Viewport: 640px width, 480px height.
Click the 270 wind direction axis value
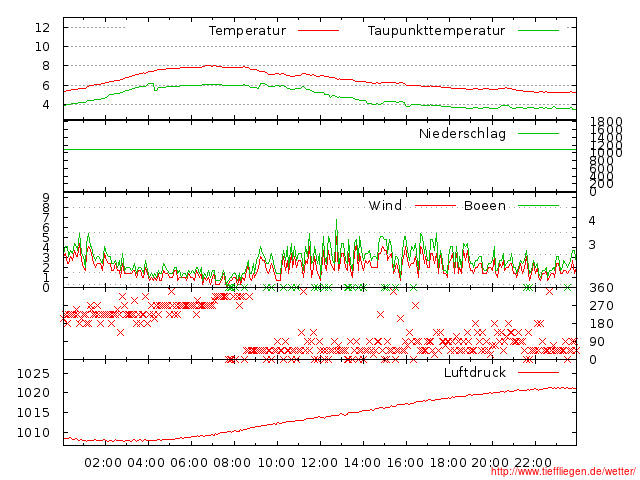pos(601,306)
